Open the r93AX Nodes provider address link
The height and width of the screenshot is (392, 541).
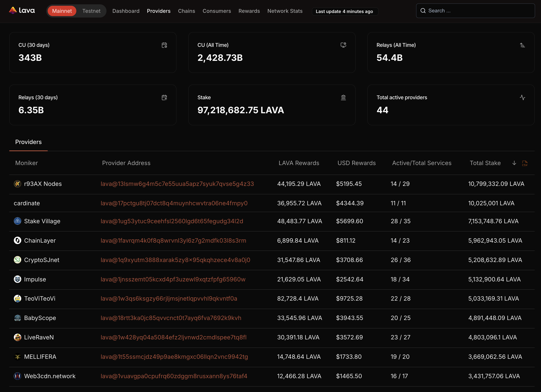coord(177,184)
